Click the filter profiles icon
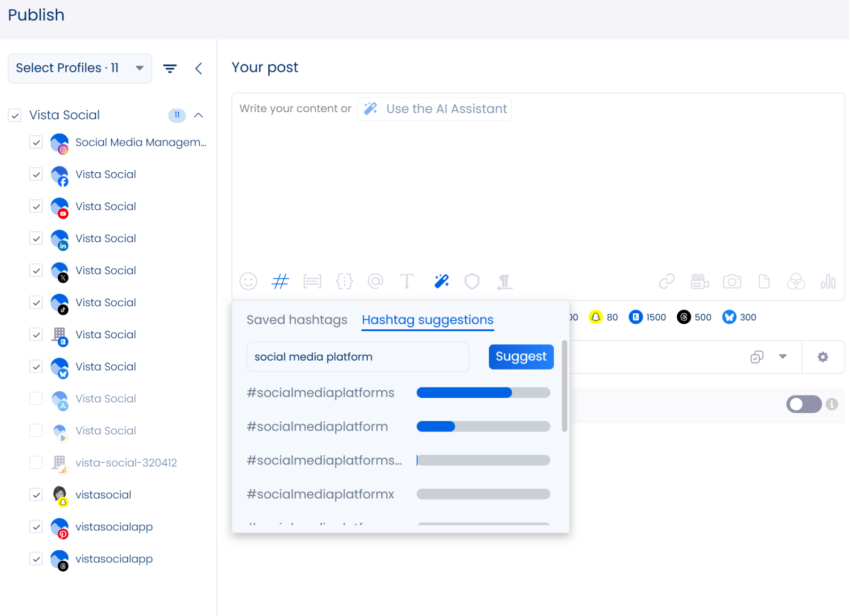Screen dimensions: 850x616 coord(170,69)
